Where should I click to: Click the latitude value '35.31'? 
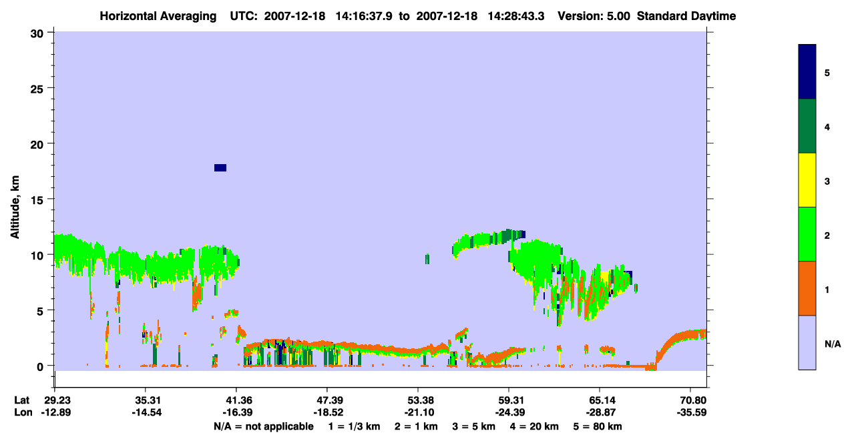pyautogui.click(x=146, y=400)
